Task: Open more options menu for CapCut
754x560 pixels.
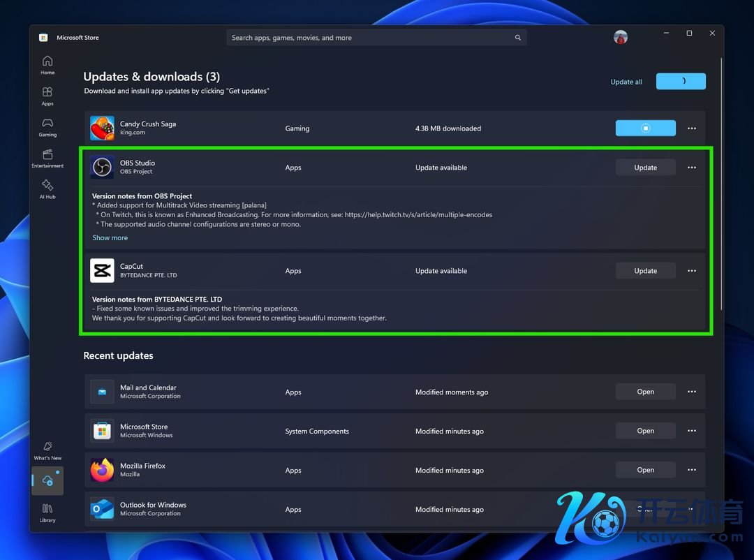Action: click(x=692, y=271)
